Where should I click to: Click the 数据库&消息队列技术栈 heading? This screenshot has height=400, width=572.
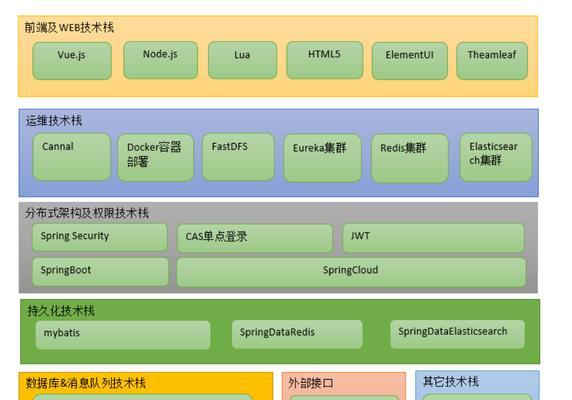(86, 383)
